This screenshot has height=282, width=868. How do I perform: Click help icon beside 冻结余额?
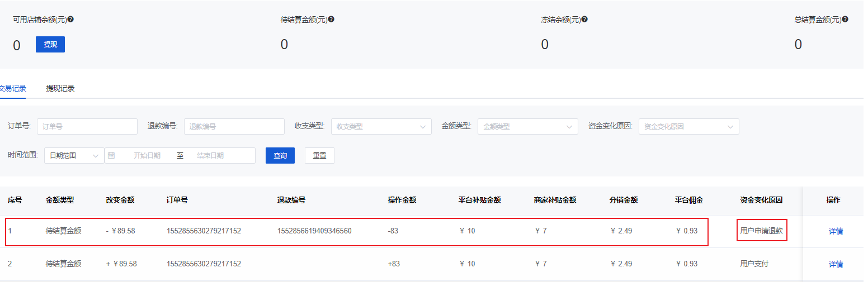tap(584, 19)
